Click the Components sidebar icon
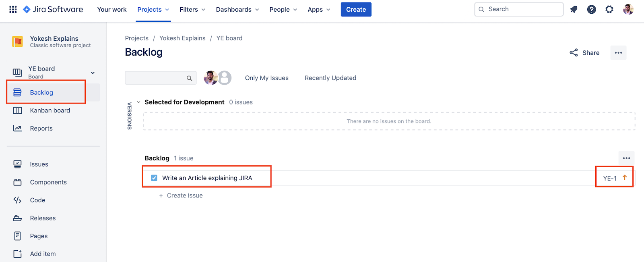 17,182
